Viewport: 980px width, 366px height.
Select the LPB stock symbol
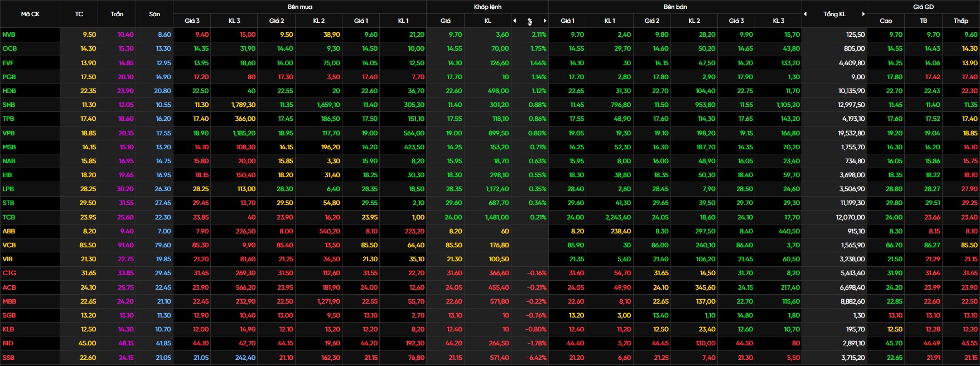[8, 189]
